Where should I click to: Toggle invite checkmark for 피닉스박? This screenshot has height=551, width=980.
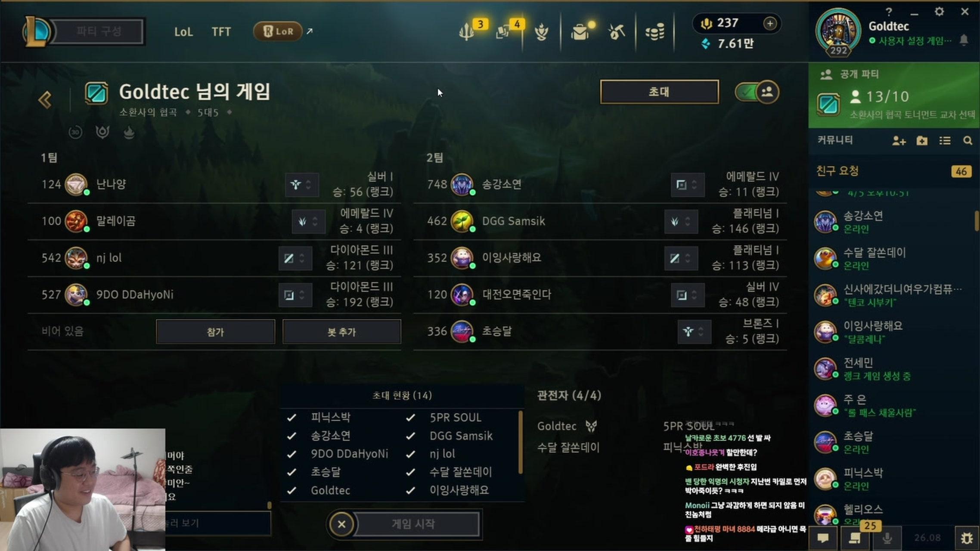point(292,418)
